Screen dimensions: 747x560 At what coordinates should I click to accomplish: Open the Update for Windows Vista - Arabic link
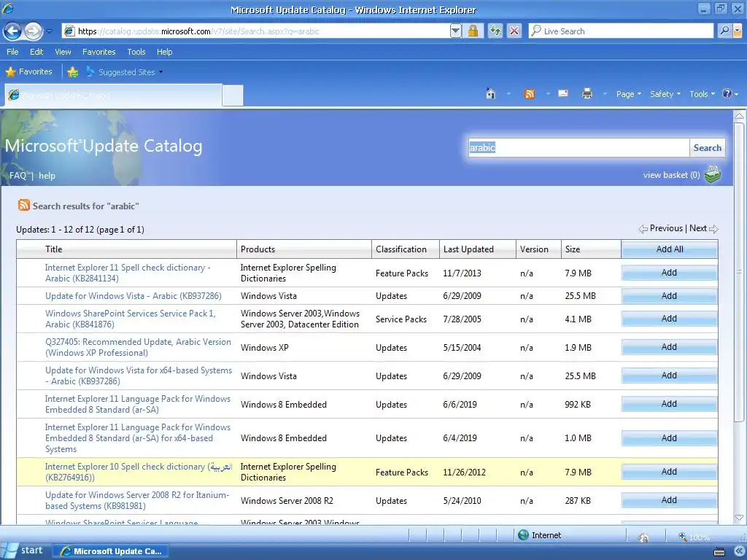click(x=133, y=296)
